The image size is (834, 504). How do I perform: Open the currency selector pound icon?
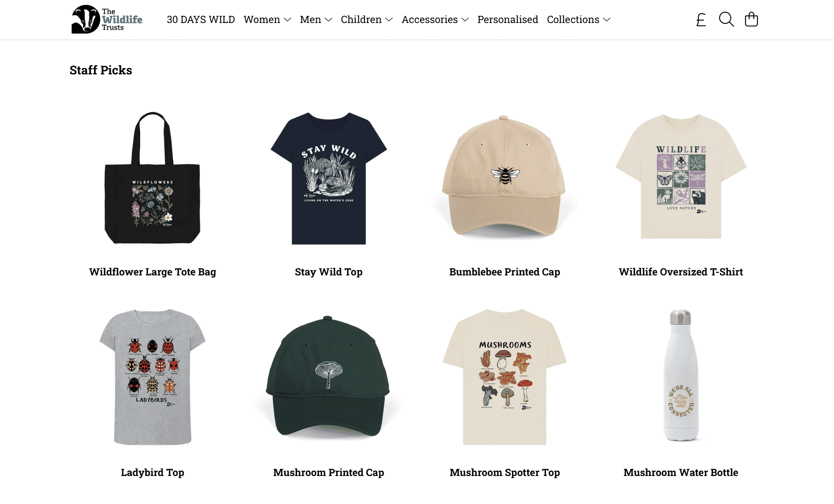point(701,20)
